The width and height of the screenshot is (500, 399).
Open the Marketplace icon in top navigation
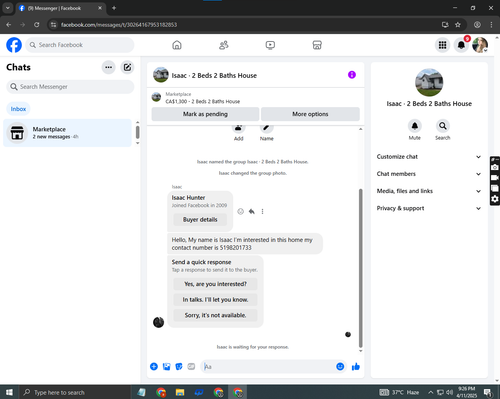317,45
